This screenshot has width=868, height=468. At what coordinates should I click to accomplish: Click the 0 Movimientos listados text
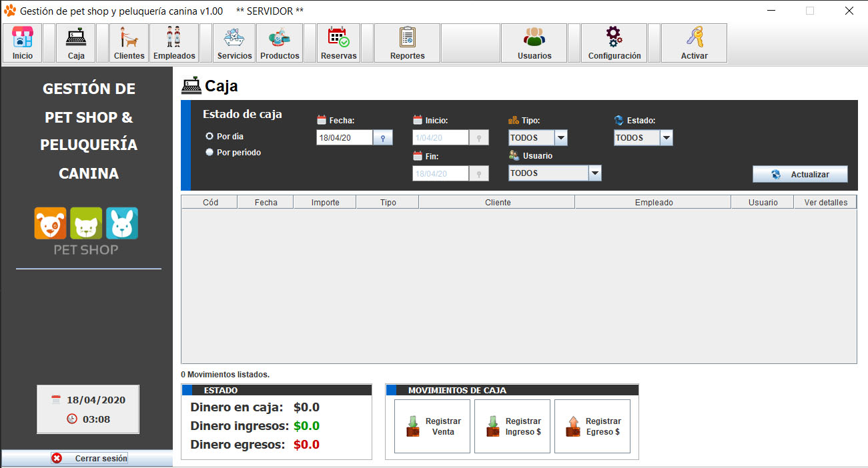225,375
